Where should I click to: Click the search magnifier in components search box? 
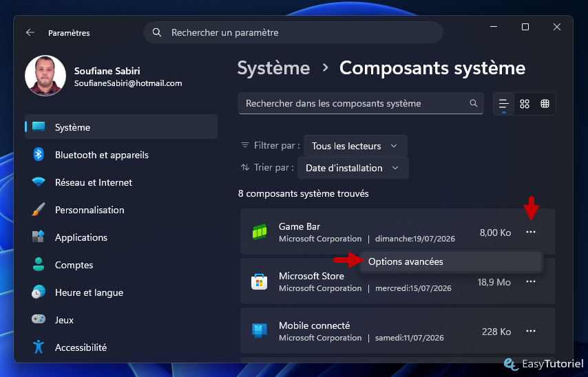(x=473, y=103)
